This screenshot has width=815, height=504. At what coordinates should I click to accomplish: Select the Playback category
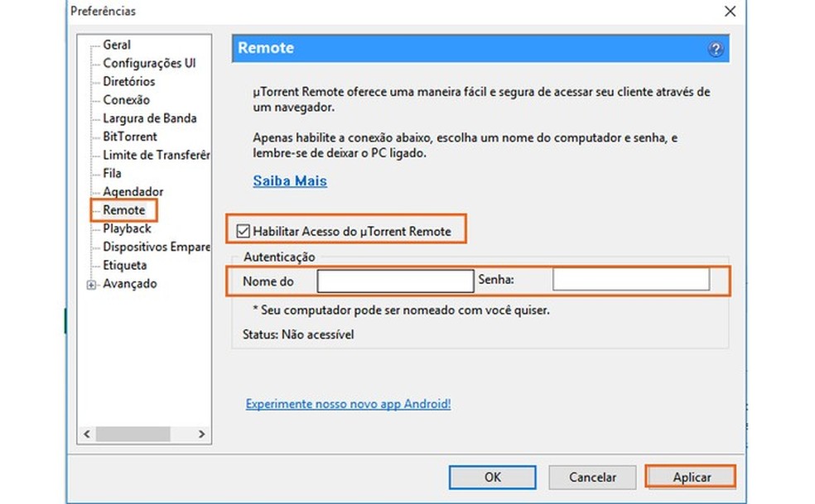click(125, 228)
